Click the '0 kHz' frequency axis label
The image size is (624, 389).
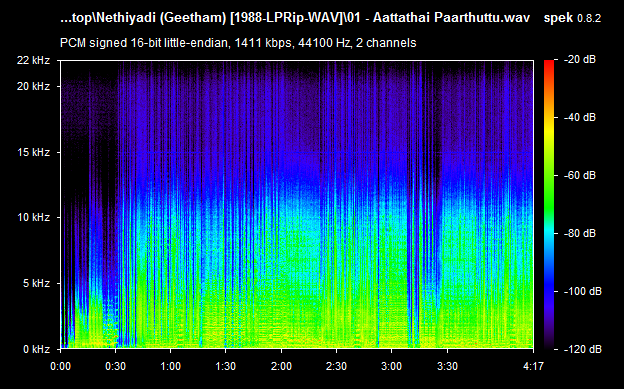click(36, 350)
